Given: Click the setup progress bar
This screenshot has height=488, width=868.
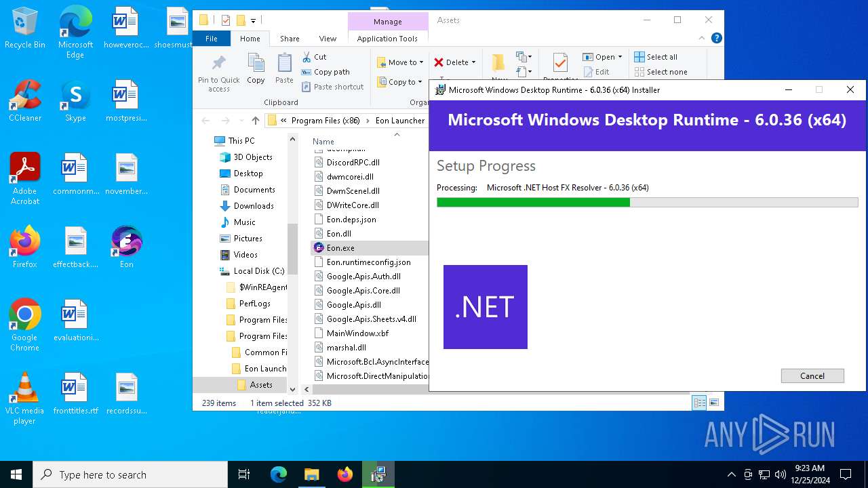Looking at the screenshot, I should point(648,202).
